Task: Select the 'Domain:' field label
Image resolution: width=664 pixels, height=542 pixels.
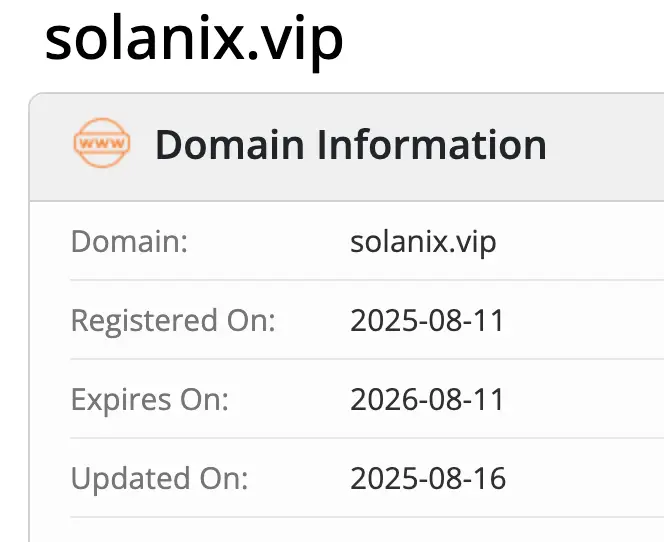Action: point(129,242)
